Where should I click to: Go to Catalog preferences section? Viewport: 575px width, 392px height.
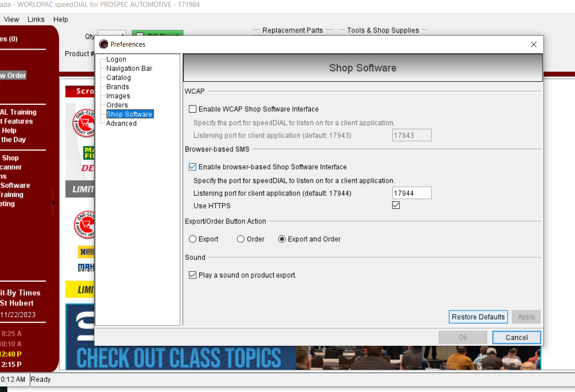click(x=118, y=78)
